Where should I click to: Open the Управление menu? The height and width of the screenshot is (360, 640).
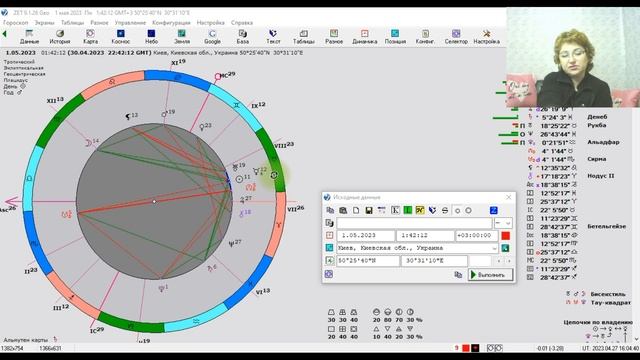pyautogui.click(x=130, y=23)
